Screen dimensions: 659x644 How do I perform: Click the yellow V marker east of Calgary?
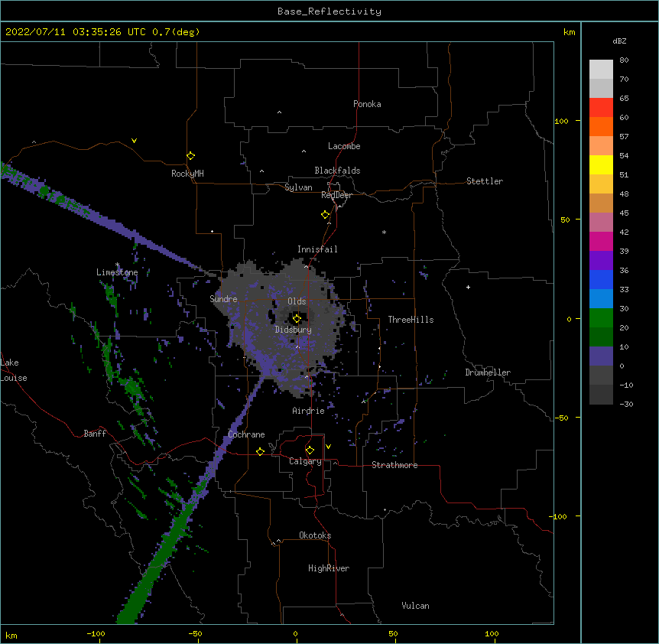328,447
